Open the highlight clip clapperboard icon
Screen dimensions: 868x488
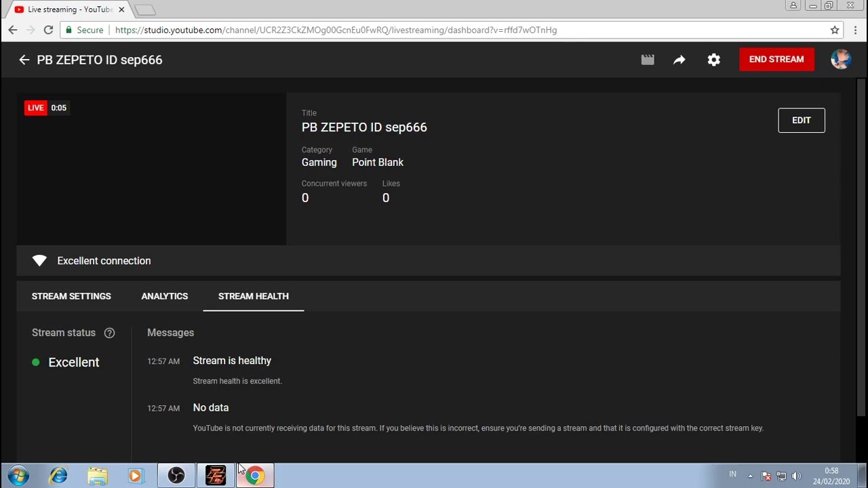click(648, 60)
